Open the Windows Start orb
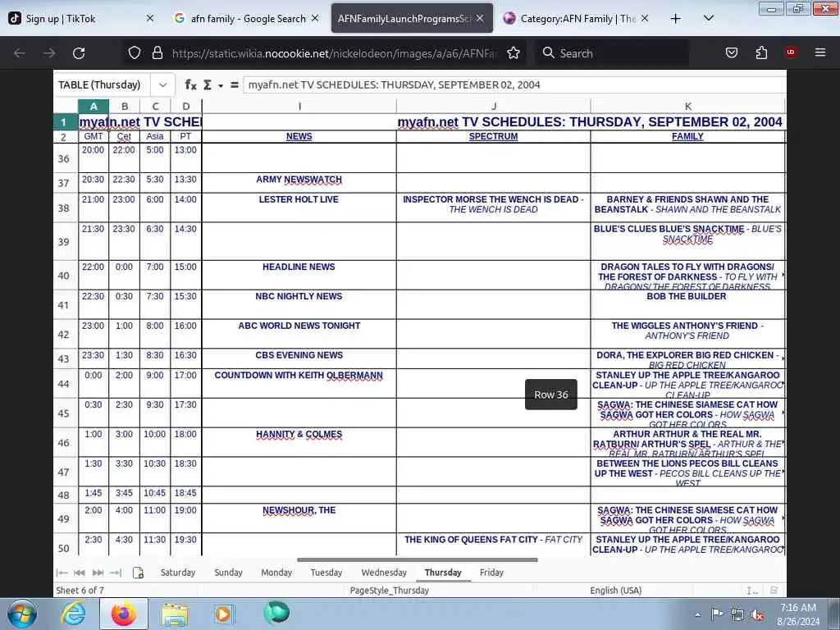The width and height of the screenshot is (840, 630). 21,614
